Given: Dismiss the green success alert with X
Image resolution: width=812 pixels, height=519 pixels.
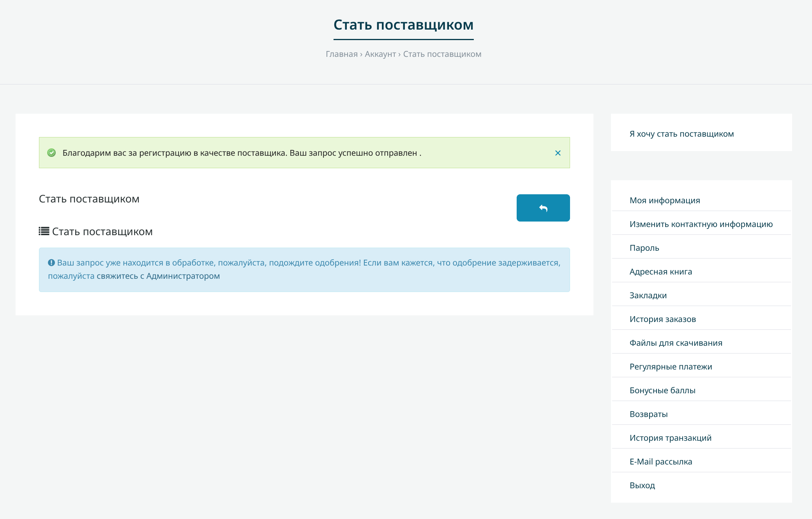Looking at the screenshot, I should tap(558, 153).
